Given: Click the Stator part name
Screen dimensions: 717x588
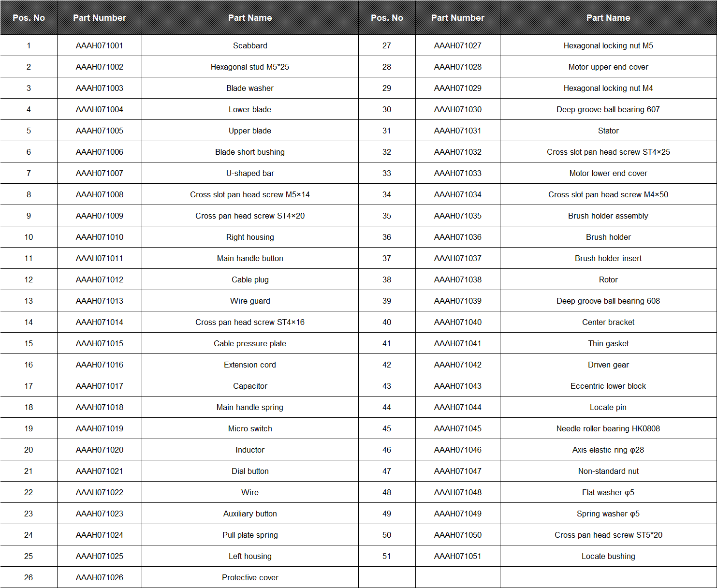Looking at the screenshot, I should point(608,131).
